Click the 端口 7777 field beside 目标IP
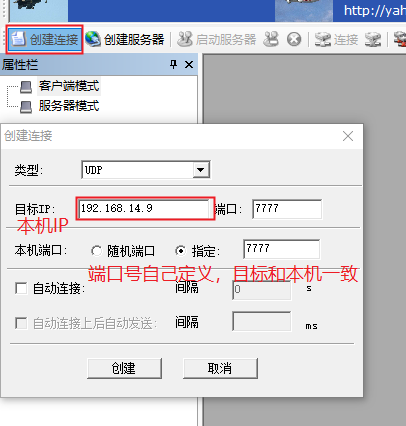406x426 pixels. pyautogui.click(x=287, y=209)
